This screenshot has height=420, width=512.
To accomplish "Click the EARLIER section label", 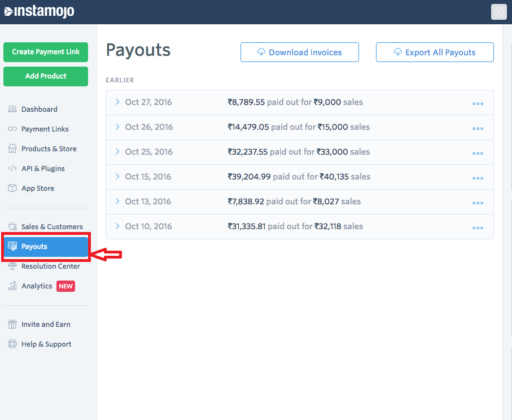I will (x=120, y=80).
